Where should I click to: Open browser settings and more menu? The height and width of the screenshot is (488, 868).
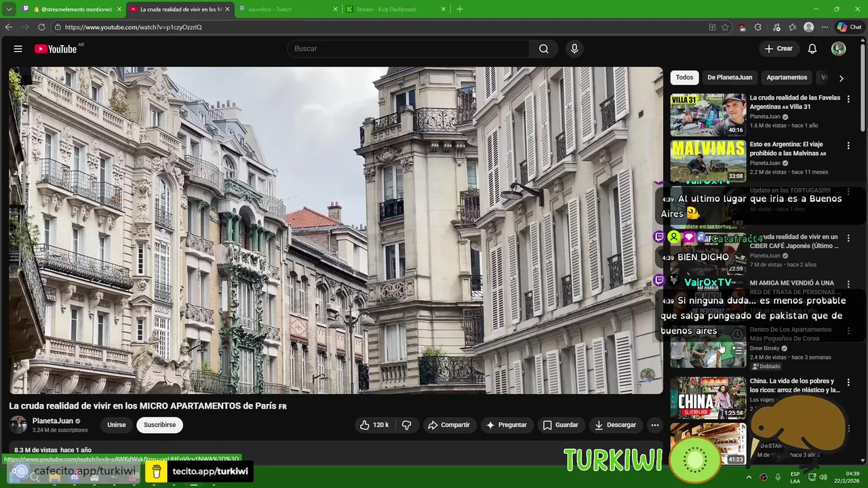click(825, 27)
